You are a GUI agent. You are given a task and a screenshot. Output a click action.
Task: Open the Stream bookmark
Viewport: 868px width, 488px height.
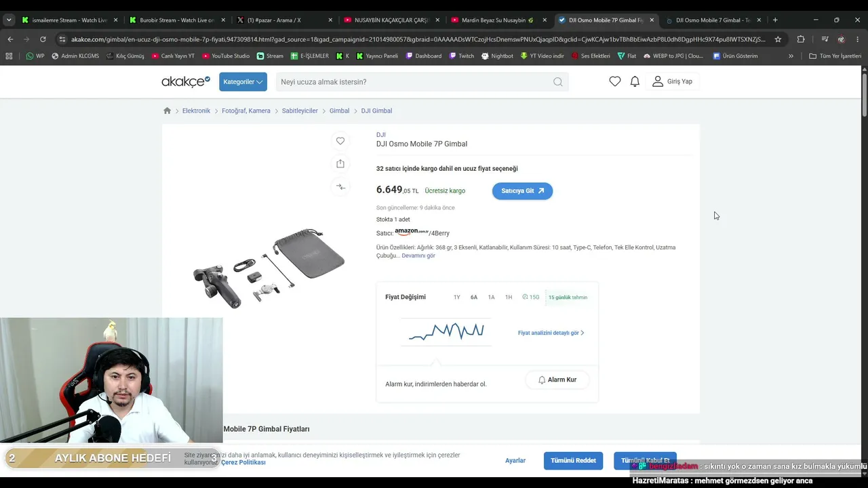(270, 56)
